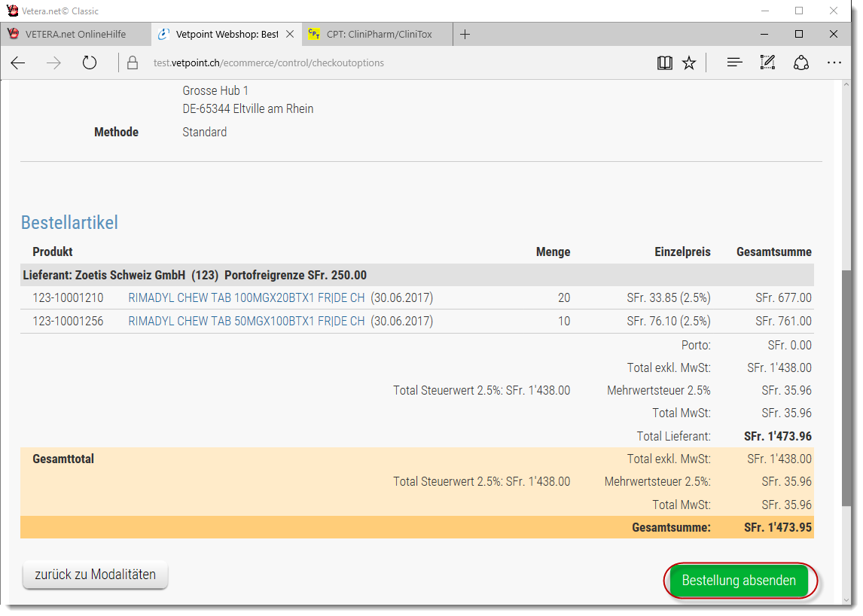Viewport: 863px width, 616px height.
Task: Open RIMADYL CHEW TAB 100MGX20BTX1 product link
Action: [246, 298]
